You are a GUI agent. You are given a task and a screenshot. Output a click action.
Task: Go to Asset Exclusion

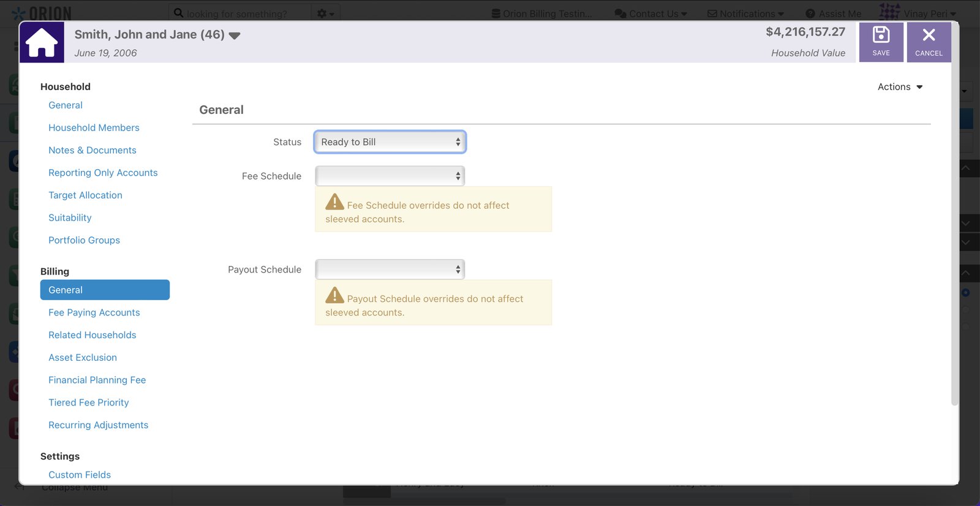point(83,357)
